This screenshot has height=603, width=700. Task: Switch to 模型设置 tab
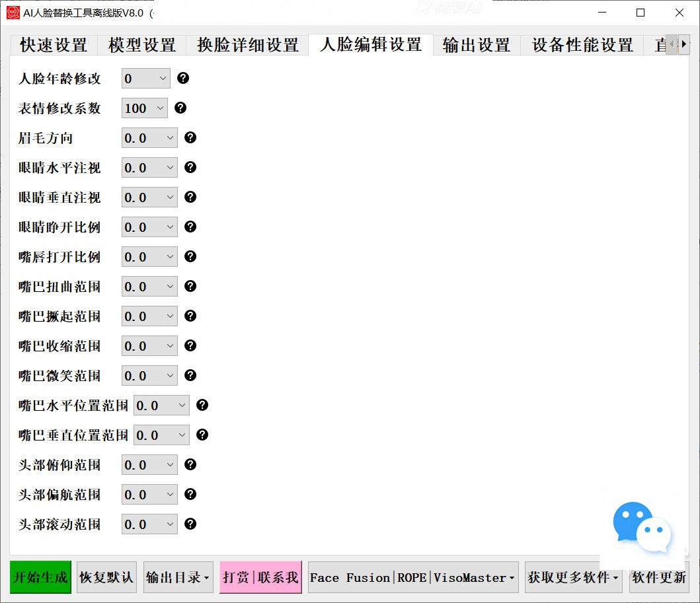(x=142, y=45)
